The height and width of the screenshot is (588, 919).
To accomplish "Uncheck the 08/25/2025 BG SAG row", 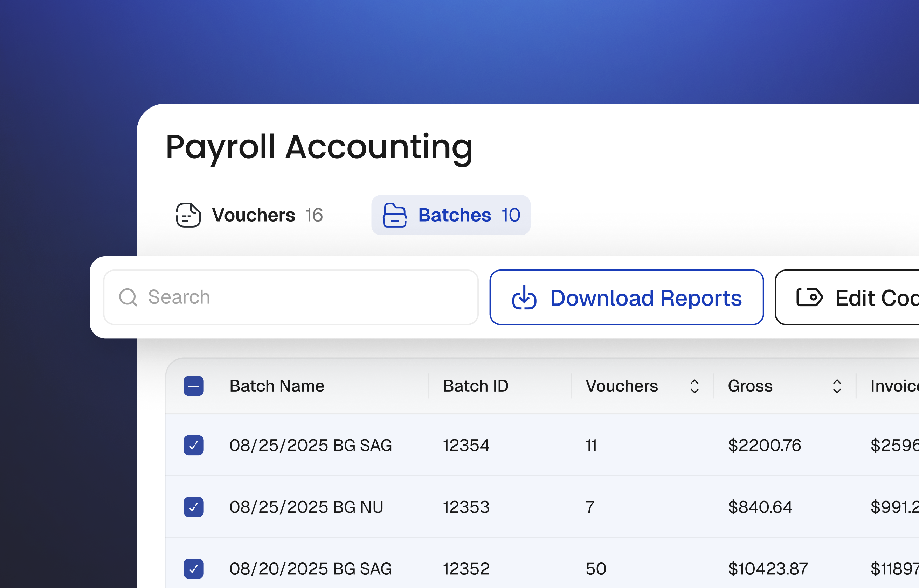I will (194, 445).
